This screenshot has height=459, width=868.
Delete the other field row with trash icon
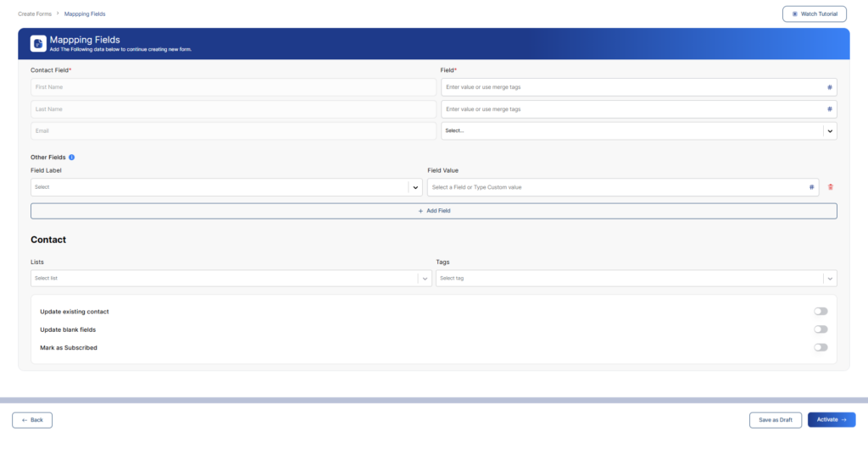point(831,187)
